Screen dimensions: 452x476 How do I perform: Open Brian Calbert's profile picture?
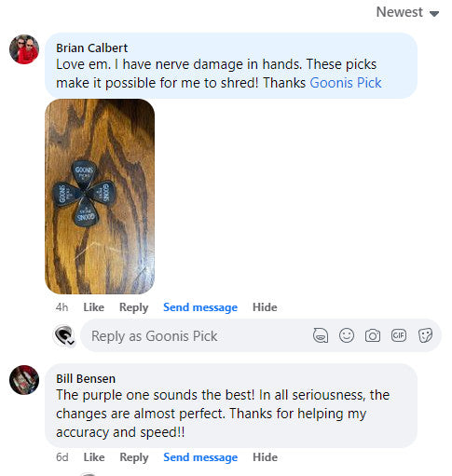pos(24,49)
